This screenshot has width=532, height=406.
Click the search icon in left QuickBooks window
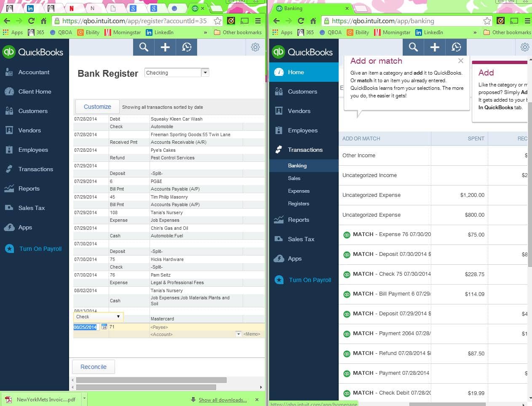pyautogui.click(x=144, y=47)
